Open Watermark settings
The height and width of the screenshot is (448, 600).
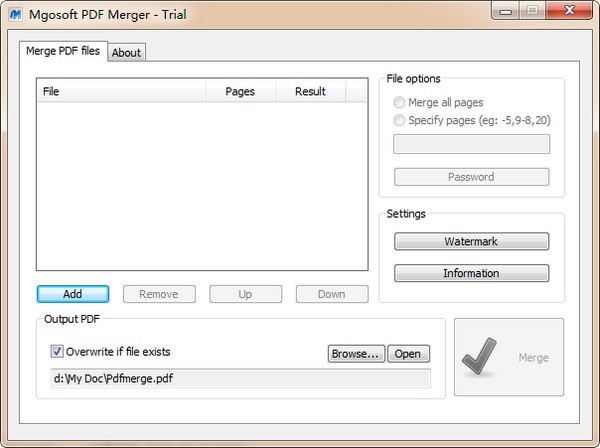click(x=471, y=241)
